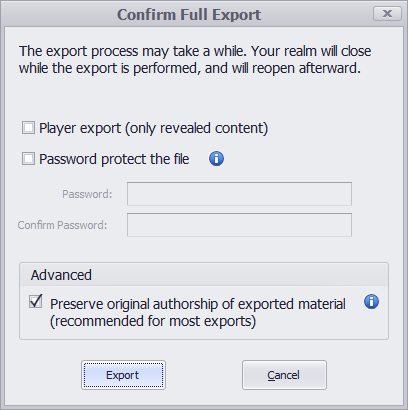This screenshot has width=408, height=410.
Task: Start the export with the Export button
Action: point(123,375)
